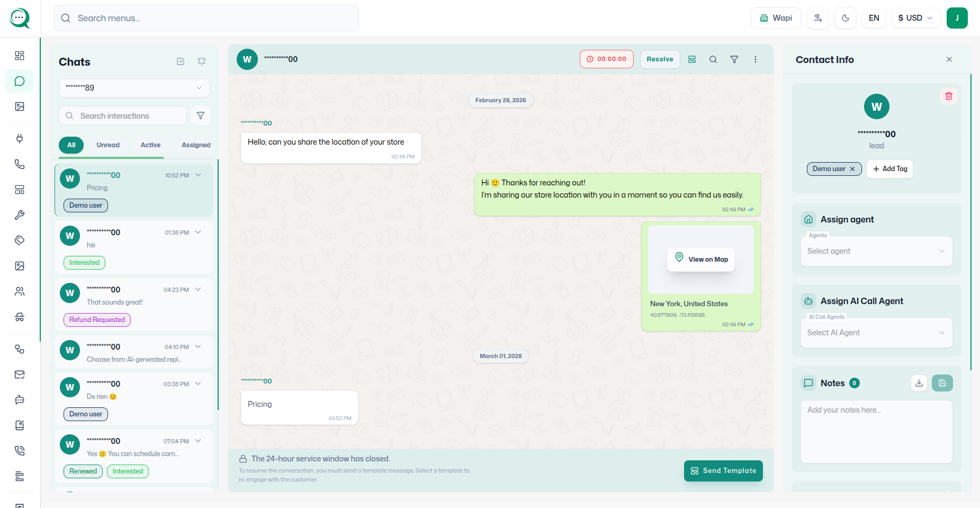This screenshot has width=980, height=508.
Task: Click the EN language selector
Action: point(874,18)
